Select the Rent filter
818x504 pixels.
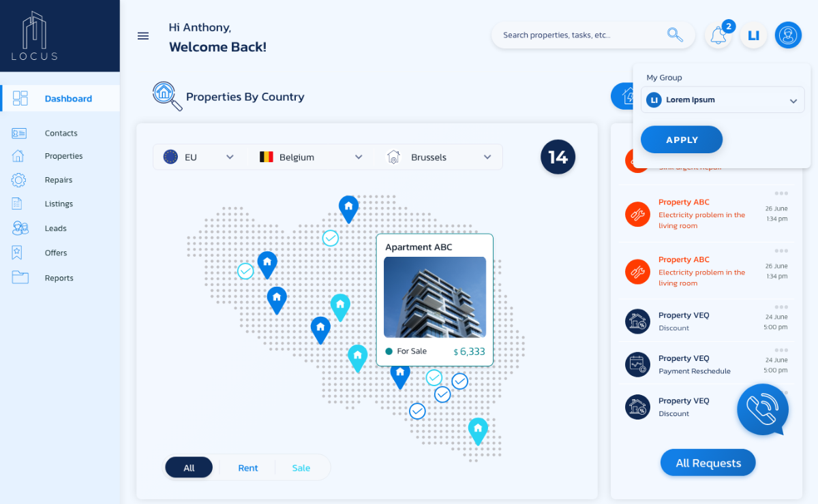tap(248, 467)
